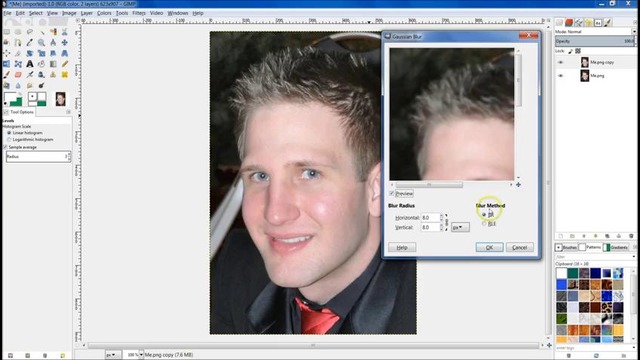Hide the Me.png copy layer
640x360 pixels.
[560, 62]
